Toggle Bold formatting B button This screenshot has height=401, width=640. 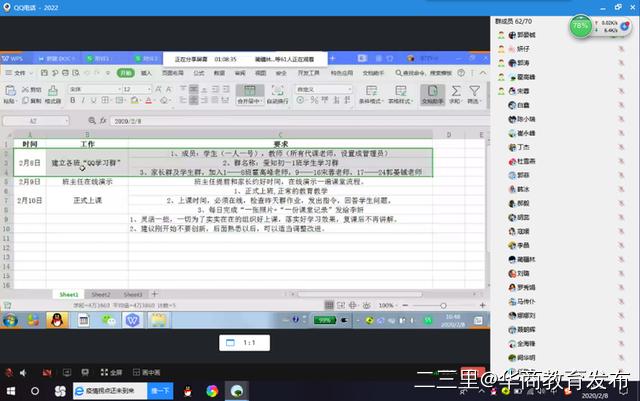[73, 100]
